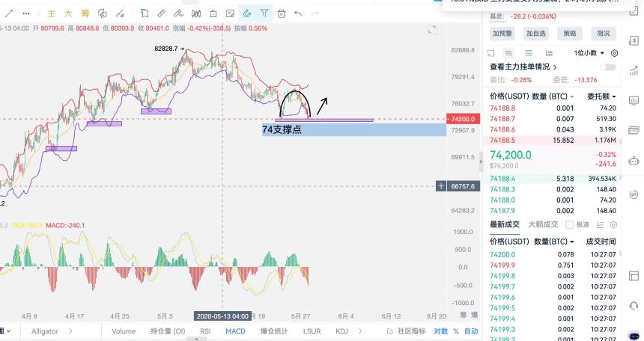
Task: Click the 主 indicator icon
Action: tap(51, 13)
